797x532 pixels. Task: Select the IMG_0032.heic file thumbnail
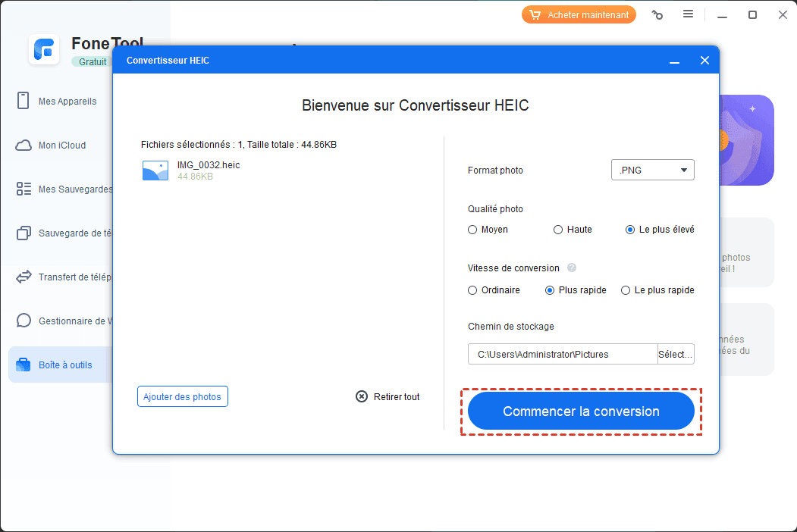(155, 171)
